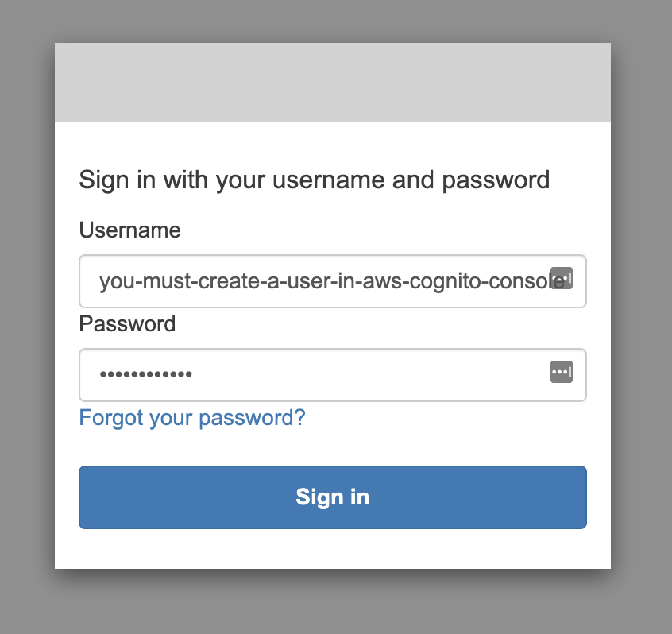Click the Password label above the field
The image size is (672, 634).
(127, 324)
